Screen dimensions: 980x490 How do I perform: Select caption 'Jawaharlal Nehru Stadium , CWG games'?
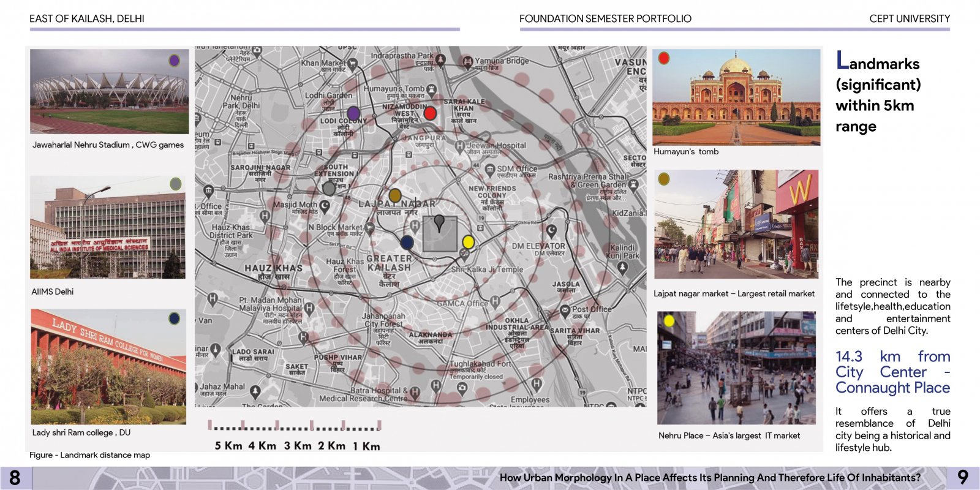[108, 145]
